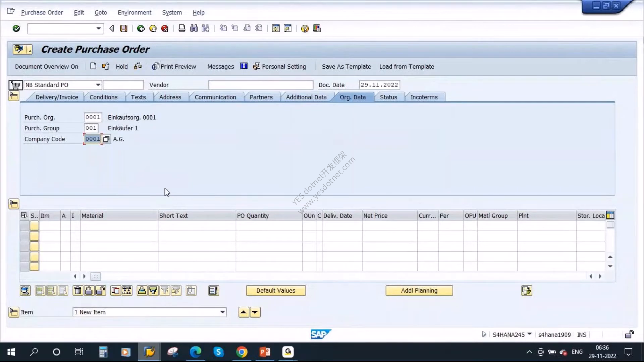
Task: Open the Environment menu
Action: (x=135, y=12)
